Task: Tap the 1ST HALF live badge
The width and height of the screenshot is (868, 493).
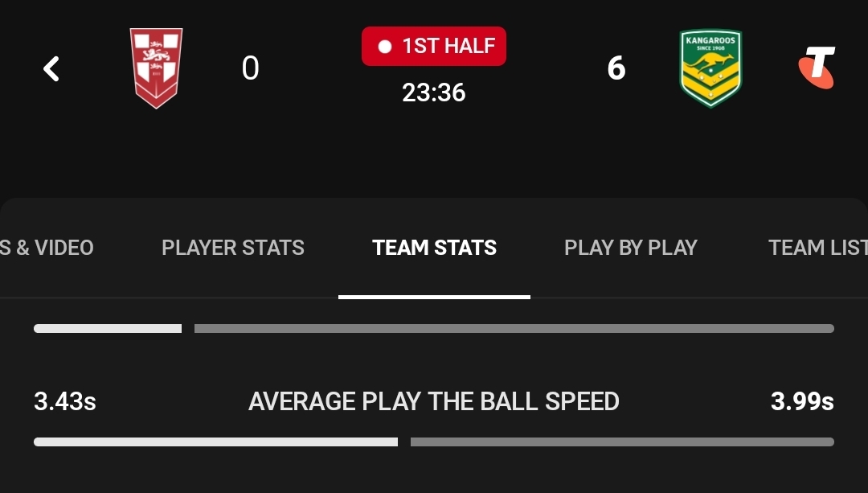Action: tap(434, 47)
